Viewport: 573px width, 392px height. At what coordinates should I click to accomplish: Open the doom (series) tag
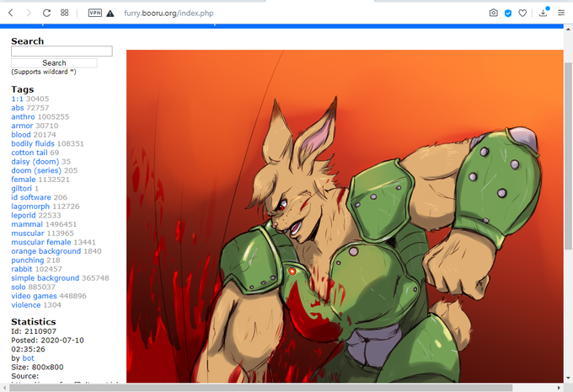tap(36, 170)
